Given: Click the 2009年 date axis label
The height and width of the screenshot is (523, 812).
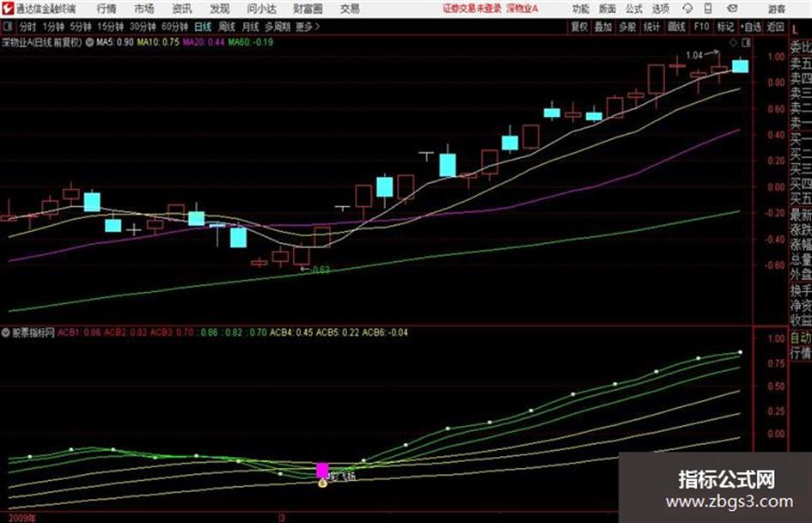Looking at the screenshot, I should 23,518.
